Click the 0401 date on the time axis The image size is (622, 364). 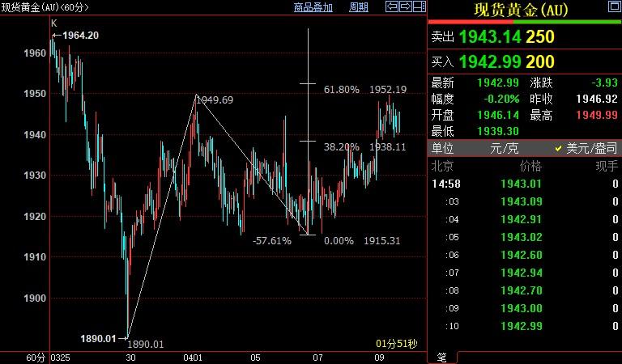pyautogui.click(x=193, y=357)
